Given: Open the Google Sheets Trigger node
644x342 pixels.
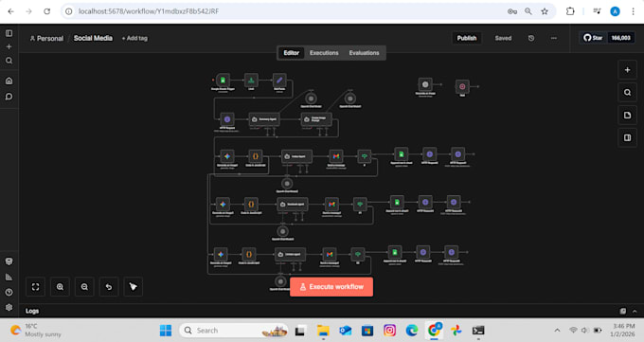Looking at the screenshot, I should click(x=223, y=81).
